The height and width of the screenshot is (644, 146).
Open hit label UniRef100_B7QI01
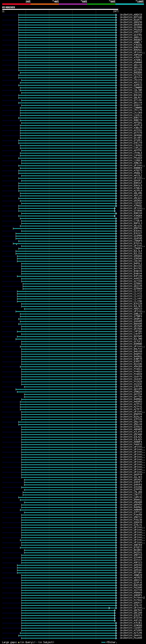pyautogui.click(x=131, y=243)
